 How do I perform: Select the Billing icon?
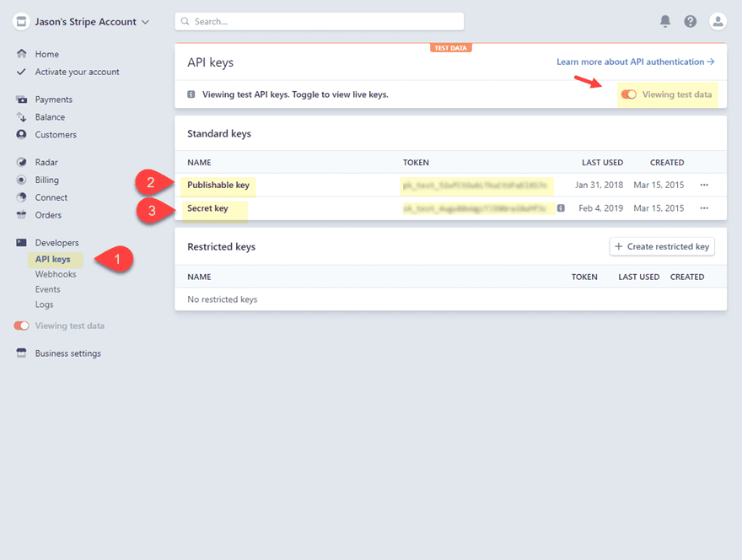(21, 180)
